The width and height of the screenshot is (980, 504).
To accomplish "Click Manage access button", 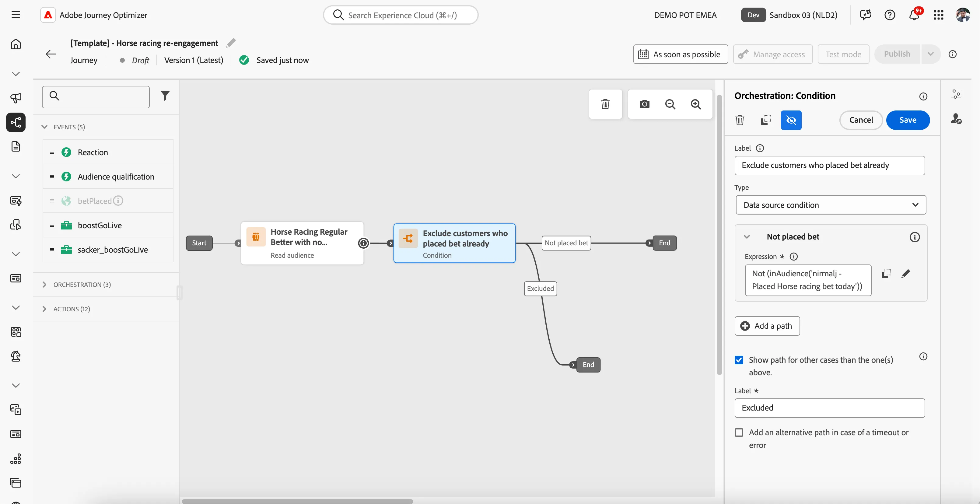I will point(772,54).
